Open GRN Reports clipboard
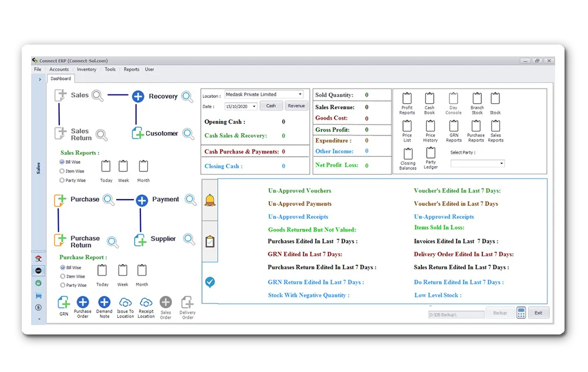Screen dimensions: 588x372 pos(454,126)
